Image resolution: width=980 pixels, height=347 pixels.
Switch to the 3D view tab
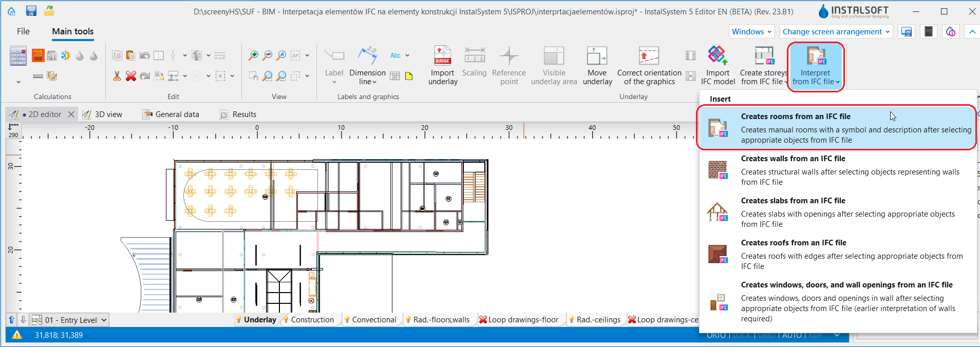(x=103, y=114)
